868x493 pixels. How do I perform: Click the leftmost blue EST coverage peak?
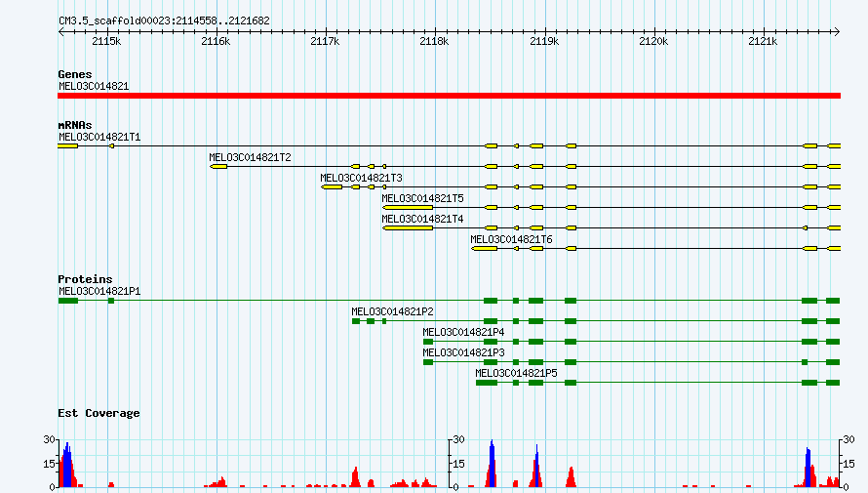pyautogui.click(x=67, y=465)
